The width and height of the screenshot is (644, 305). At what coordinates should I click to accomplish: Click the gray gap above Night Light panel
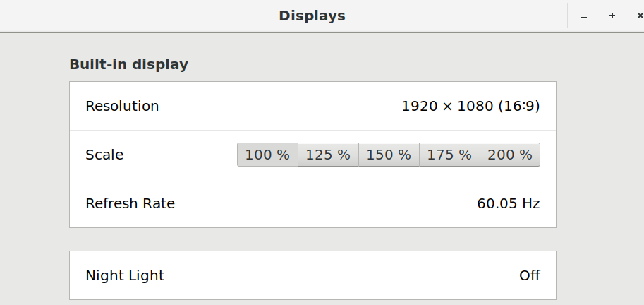pyautogui.click(x=312, y=239)
